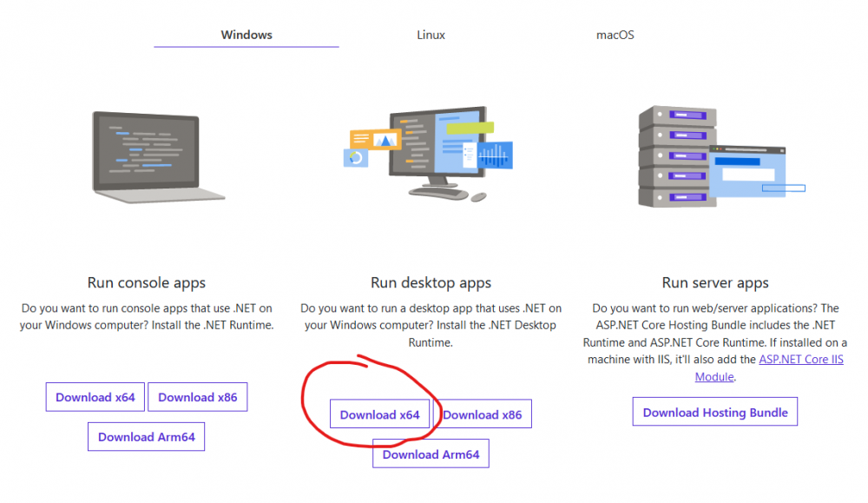Click the laptop console illustration
The width and height of the screenshot is (868, 503).
pos(158,156)
